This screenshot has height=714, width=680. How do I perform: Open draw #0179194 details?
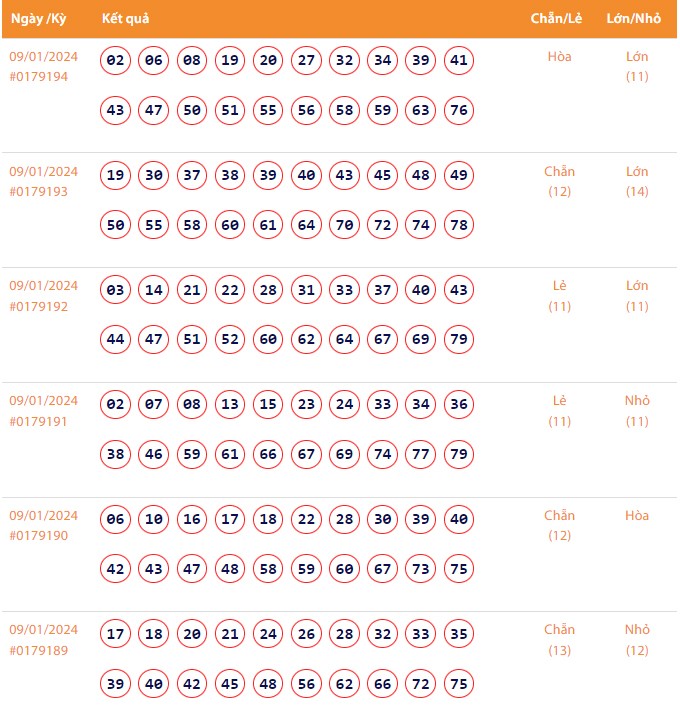click(38, 76)
